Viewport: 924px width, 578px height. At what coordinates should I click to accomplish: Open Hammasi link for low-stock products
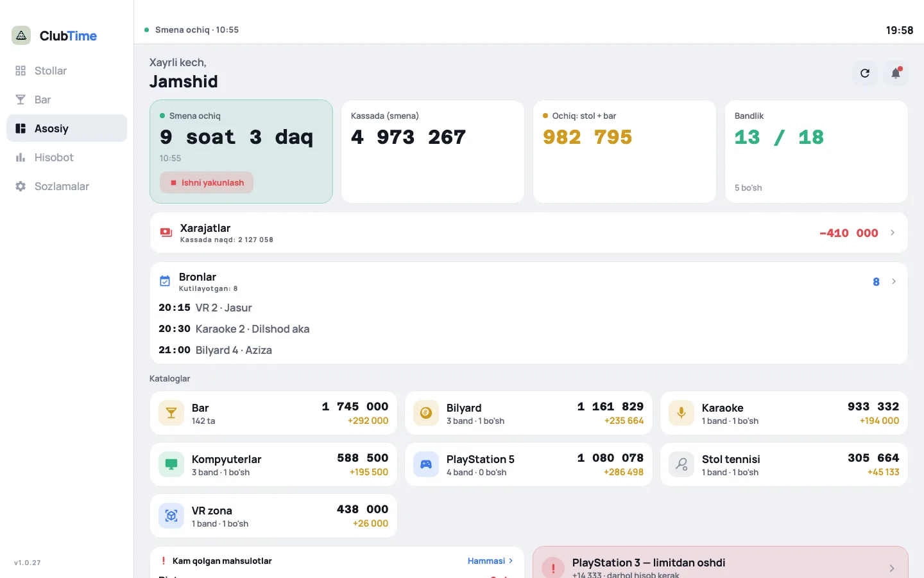point(491,561)
